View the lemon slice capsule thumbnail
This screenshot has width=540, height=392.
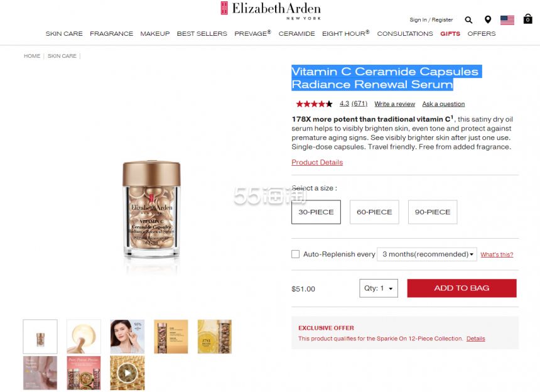tap(215, 337)
